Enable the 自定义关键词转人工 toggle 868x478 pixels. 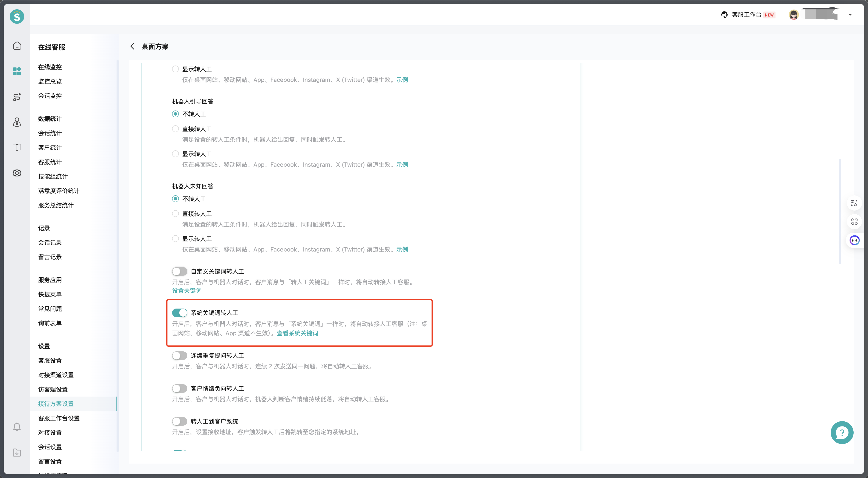pyautogui.click(x=179, y=271)
